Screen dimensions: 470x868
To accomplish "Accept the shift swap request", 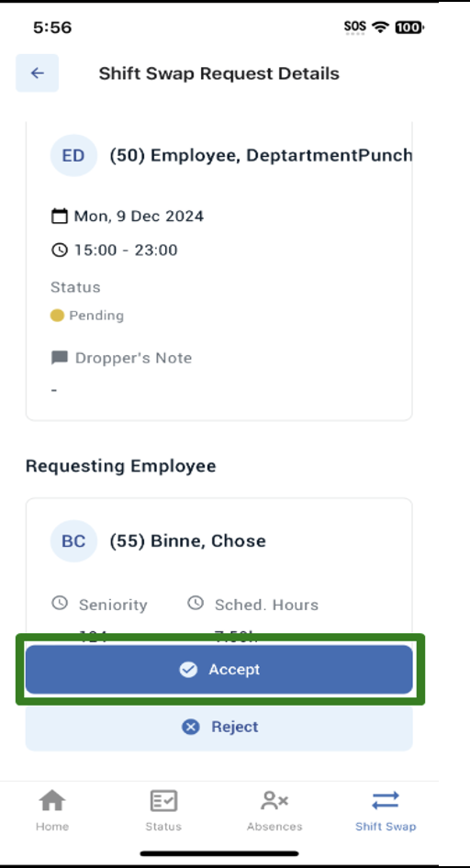I will pos(219,669).
